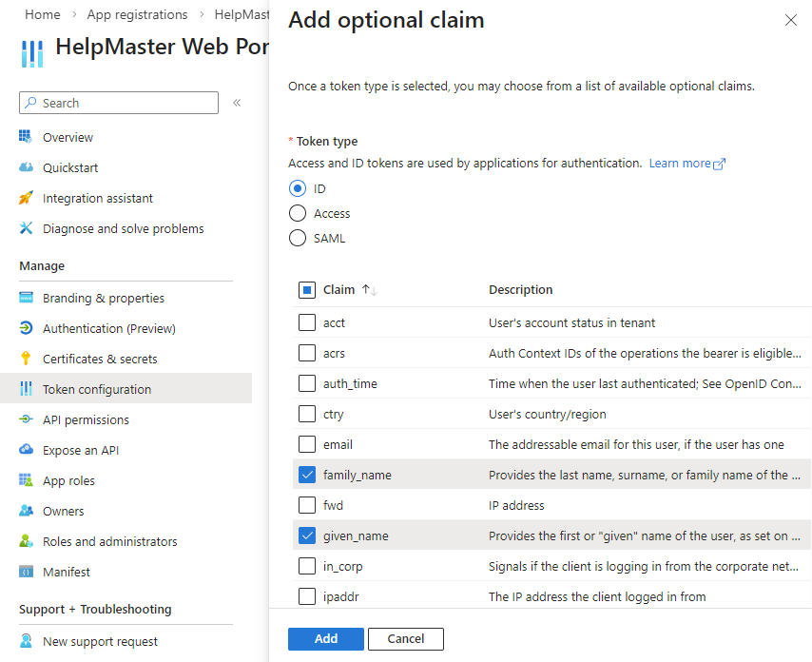Check the email claim checkbox
The width and height of the screenshot is (812, 662).
(x=307, y=444)
